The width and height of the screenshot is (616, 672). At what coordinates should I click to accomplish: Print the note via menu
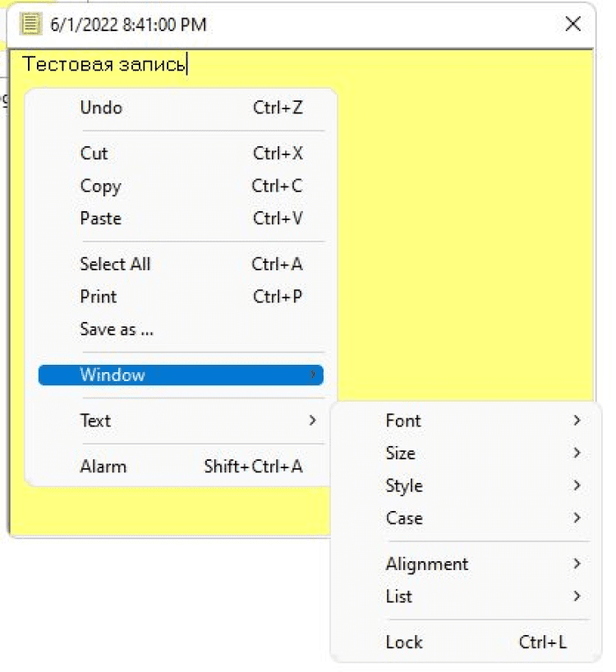[99, 297]
